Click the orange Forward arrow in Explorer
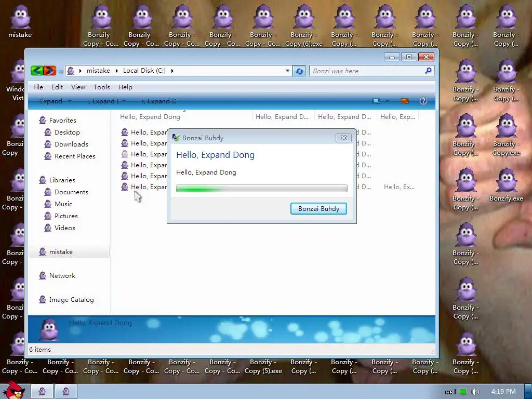 pos(49,71)
